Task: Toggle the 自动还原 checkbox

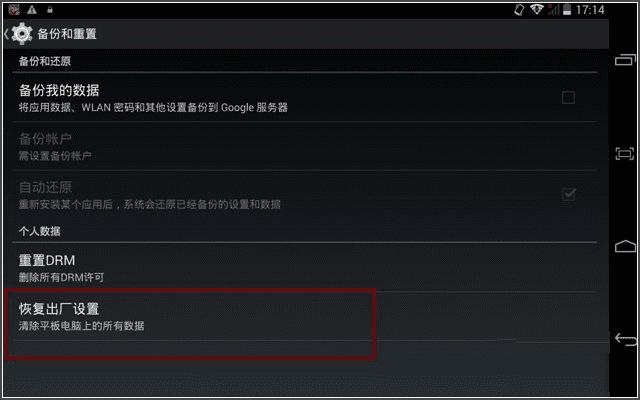Action: pyautogui.click(x=569, y=194)
